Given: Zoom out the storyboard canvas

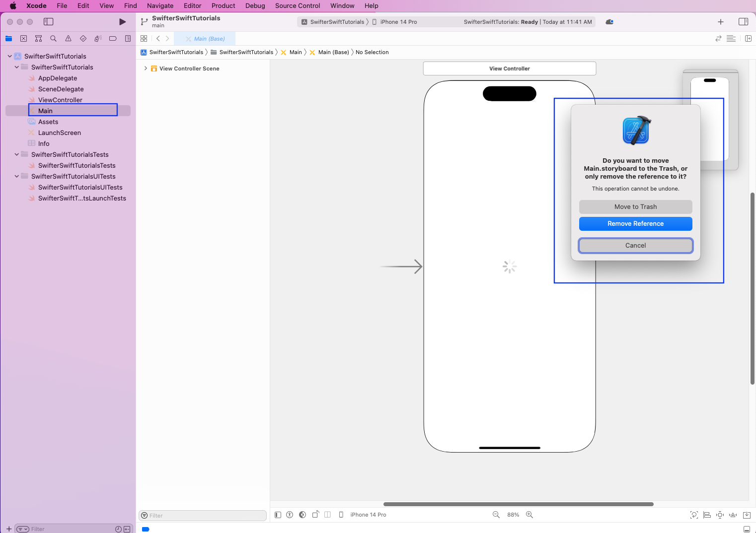Looking at the screenshot, I should [x=496, y=515].
